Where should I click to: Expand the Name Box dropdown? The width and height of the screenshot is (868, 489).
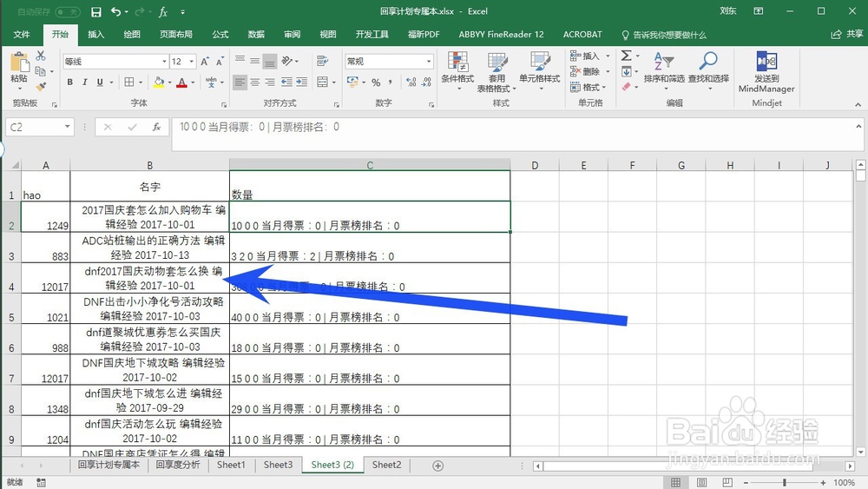click(67, 127)
